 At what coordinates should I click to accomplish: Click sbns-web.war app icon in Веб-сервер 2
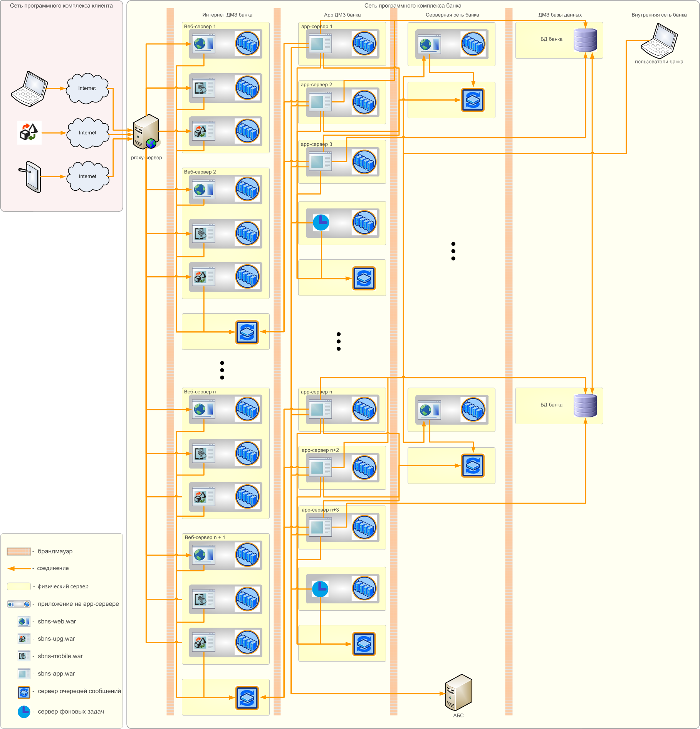(x=204, y=190)
